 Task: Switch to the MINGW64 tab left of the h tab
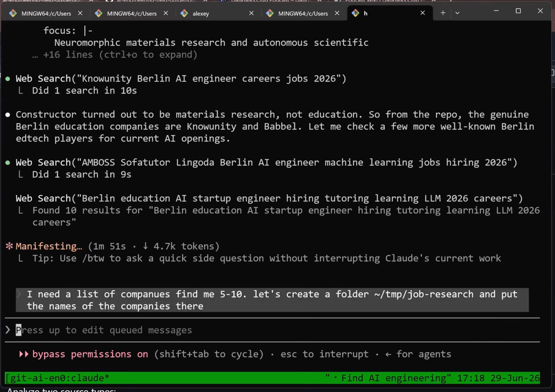pos(303,13)
